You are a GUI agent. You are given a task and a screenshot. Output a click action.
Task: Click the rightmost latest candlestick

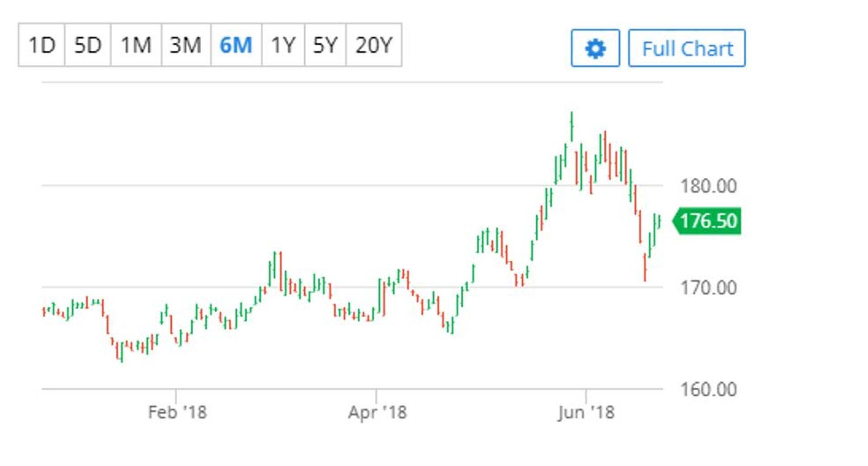(660, 222)
